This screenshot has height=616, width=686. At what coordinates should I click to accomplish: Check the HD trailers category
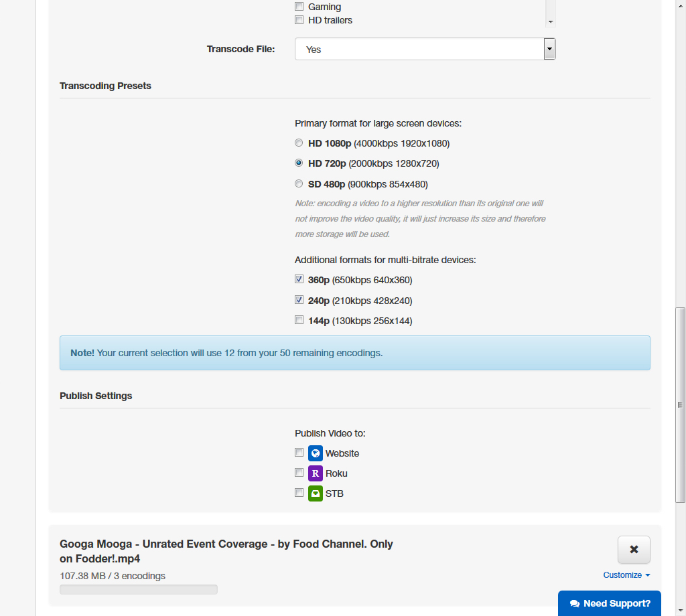299,20
